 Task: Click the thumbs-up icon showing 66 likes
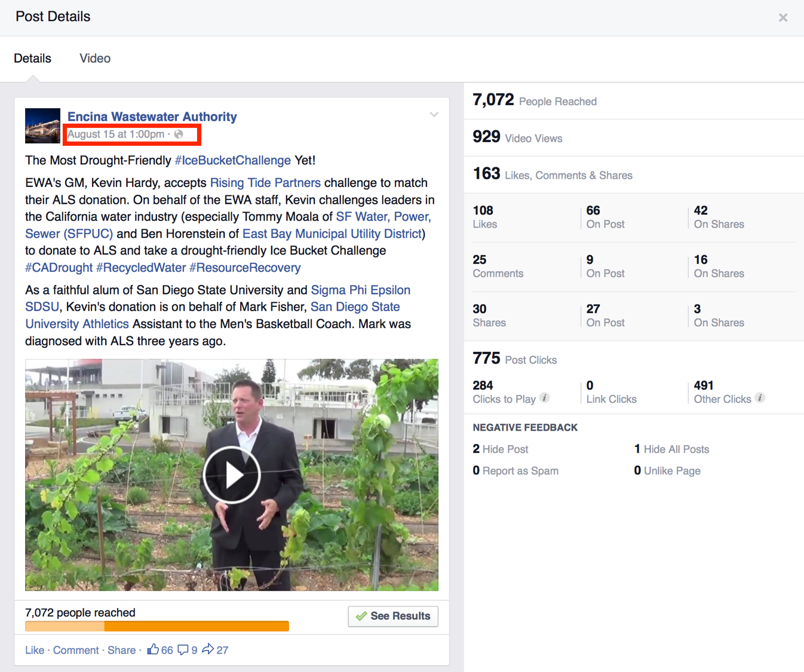[153, 649]
